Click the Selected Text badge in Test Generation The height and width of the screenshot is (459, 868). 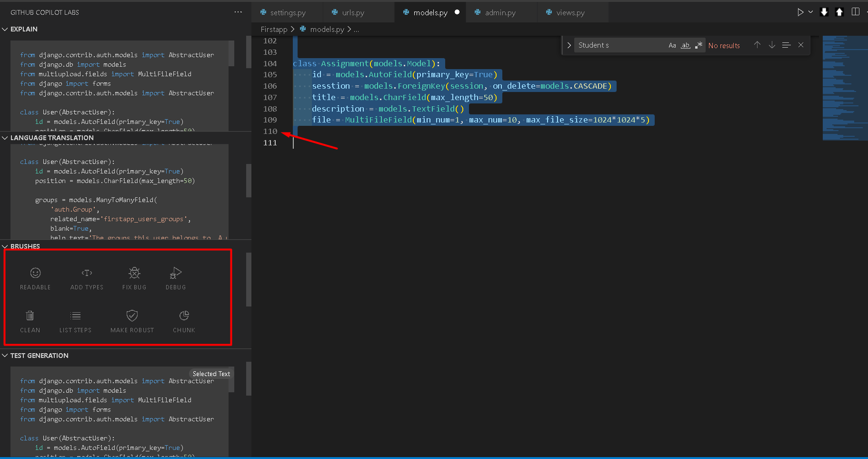211,374
